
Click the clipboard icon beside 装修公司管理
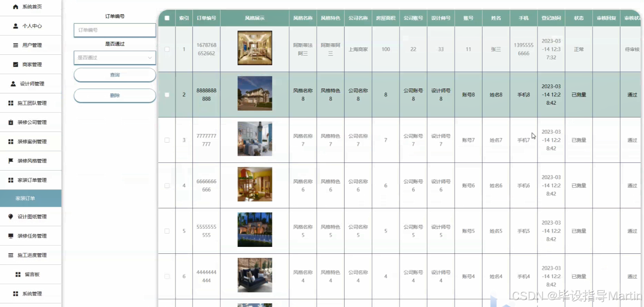pyautogui.click(x=11, y=122)
